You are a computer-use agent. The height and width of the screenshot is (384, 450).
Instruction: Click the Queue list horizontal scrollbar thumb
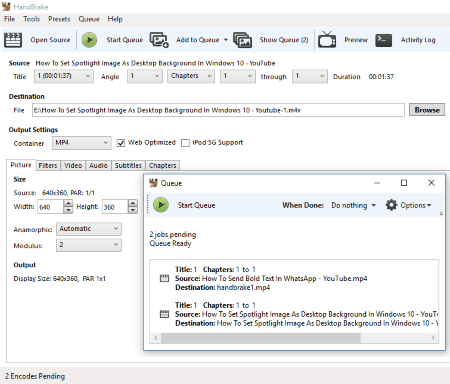pyautogui.click(x=261, y=338)
